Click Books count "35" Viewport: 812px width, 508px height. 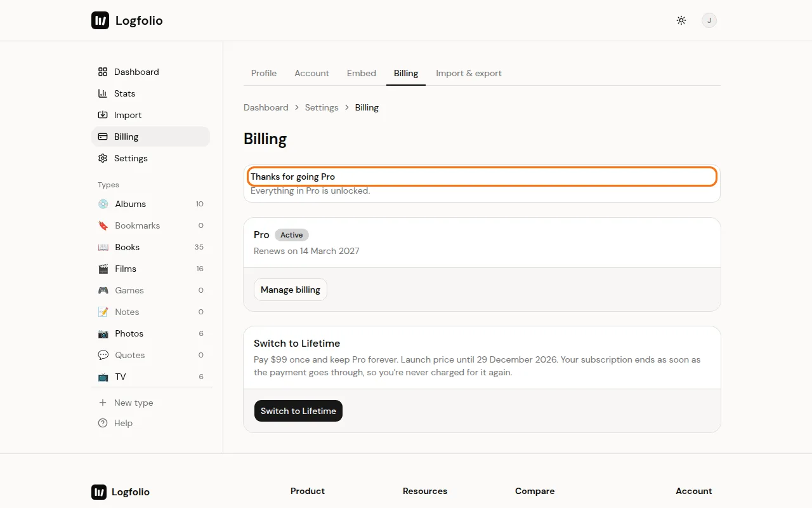(199, 247)
